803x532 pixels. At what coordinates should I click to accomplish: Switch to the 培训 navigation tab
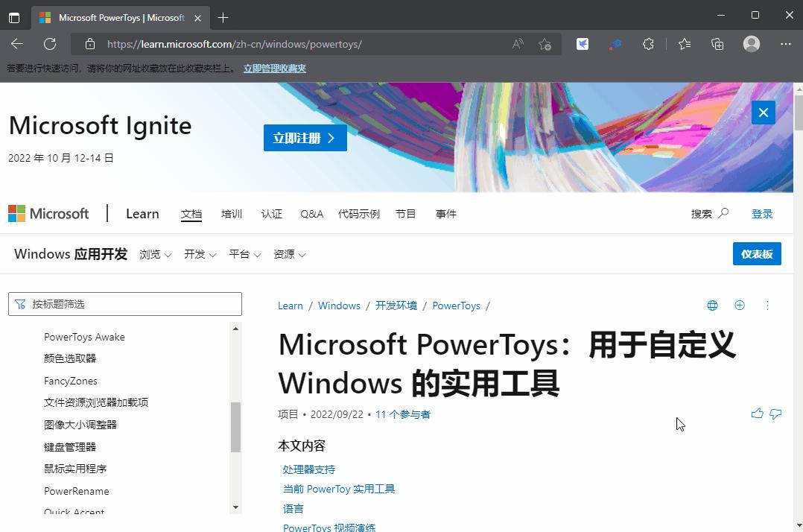click(232, 214)
